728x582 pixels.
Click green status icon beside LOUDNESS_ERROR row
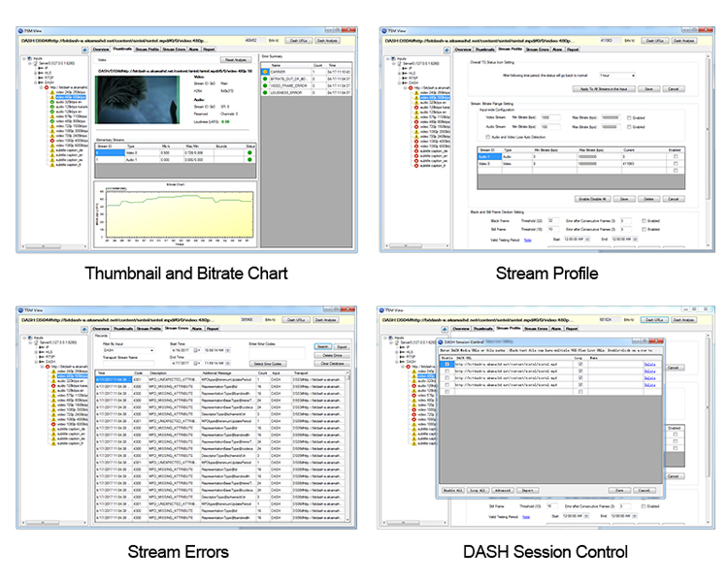click(x=265, y=93)
